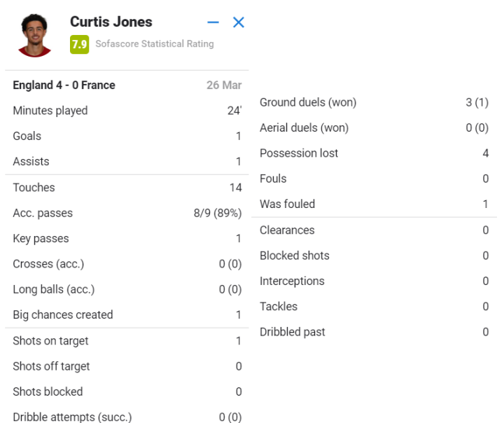Screen dimensions: 504x423
Task: Open the Curtis Jones player name
Action: (111, 22)
